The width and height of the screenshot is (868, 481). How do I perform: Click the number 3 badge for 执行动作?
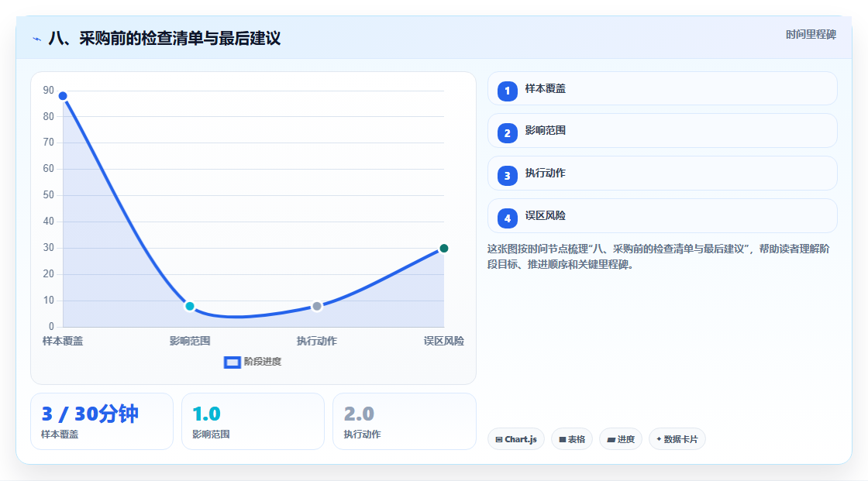coord(507,176)
